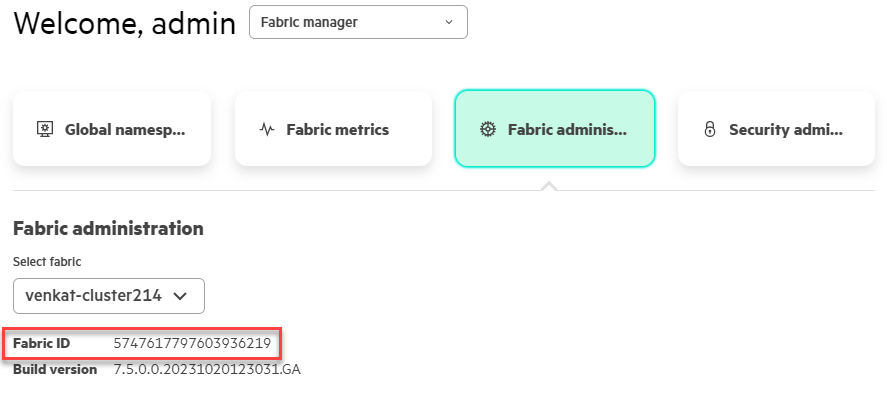Click the Security admin padlock icon
Viewport: 887px width, 393px height.
point(709,129)
